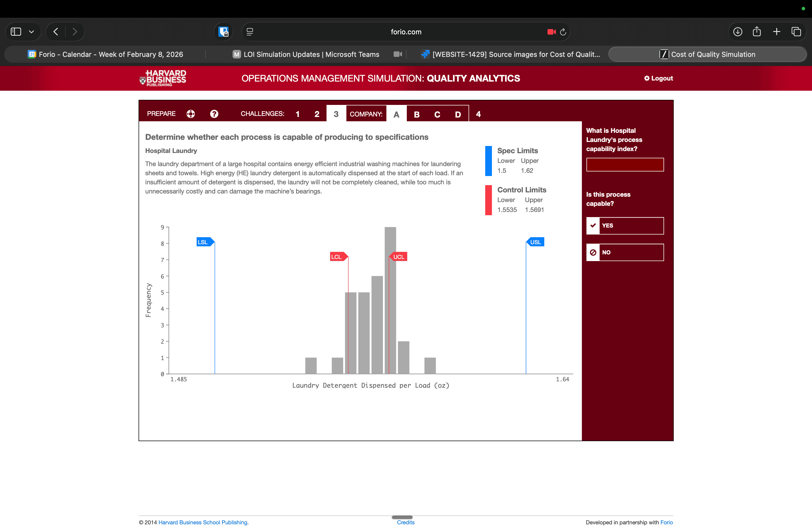Reload the forio.com page
812x527 pixels.
(563, 32)
